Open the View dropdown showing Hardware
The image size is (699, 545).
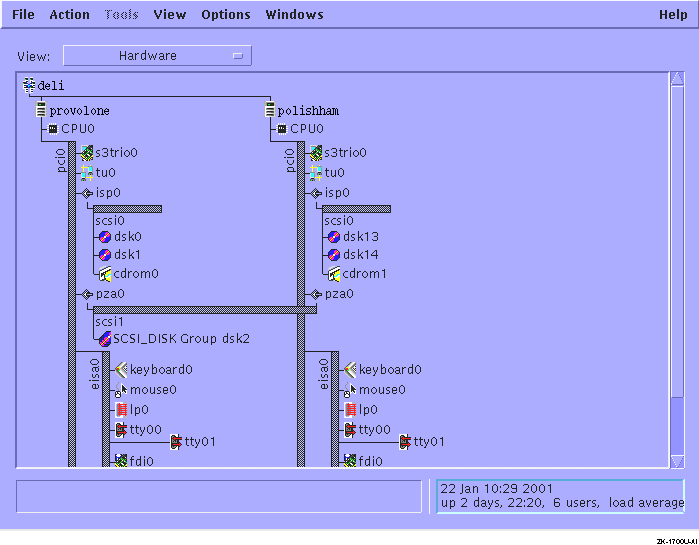(157, 56)
